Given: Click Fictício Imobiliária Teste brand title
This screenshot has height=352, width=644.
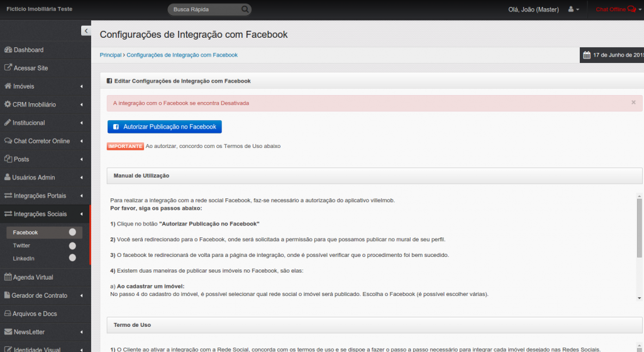Looking at the screenshot, I should coord(40,9).
